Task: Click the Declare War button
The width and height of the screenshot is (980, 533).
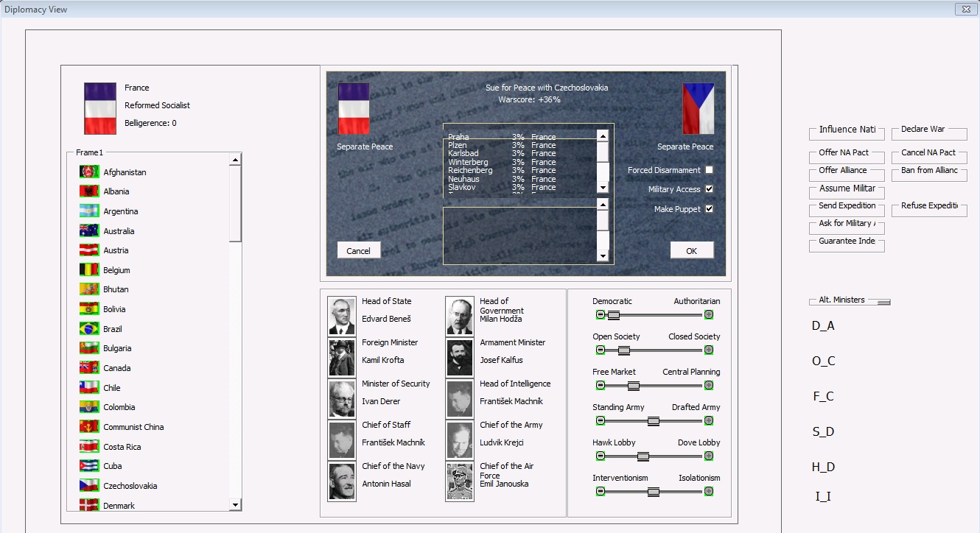Action: [928, 130]
